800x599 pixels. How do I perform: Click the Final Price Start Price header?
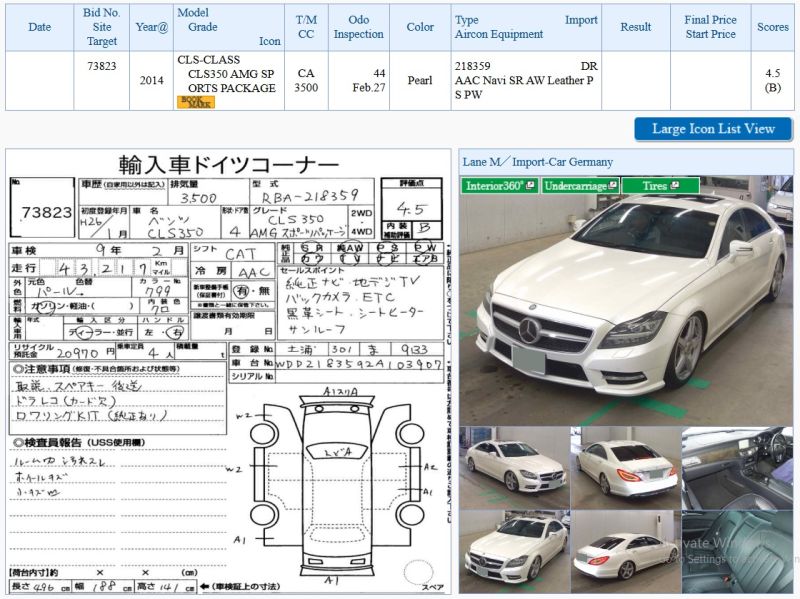click(x=710, y=27)
